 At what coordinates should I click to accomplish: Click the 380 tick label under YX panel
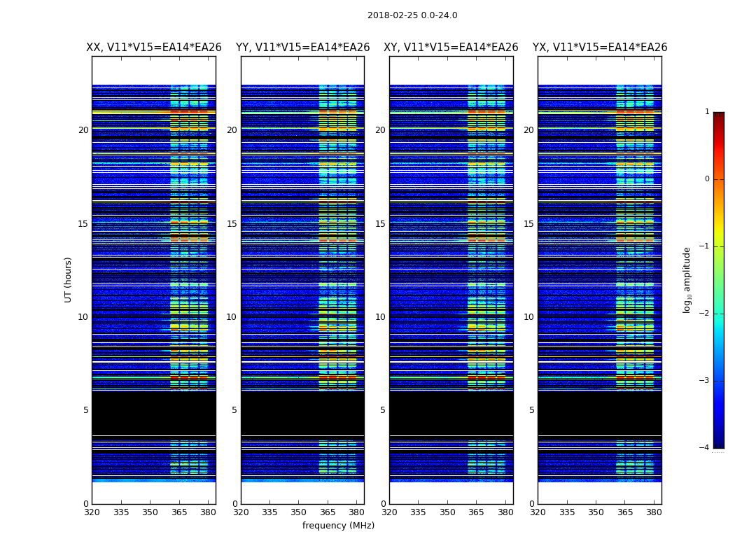tap(654, 512)
